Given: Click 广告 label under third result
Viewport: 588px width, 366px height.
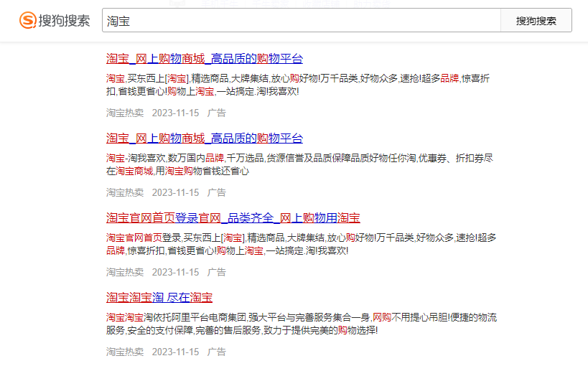Looking at the screenshot, I should point(216,272).
